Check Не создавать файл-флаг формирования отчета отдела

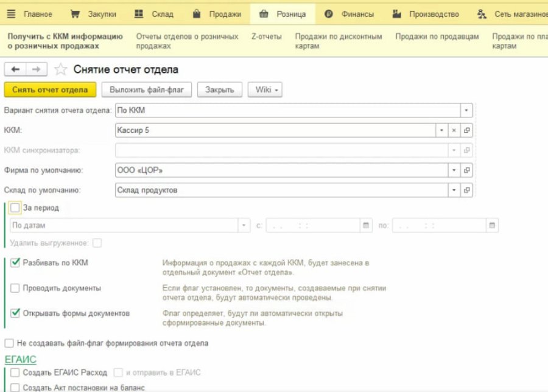9,343
